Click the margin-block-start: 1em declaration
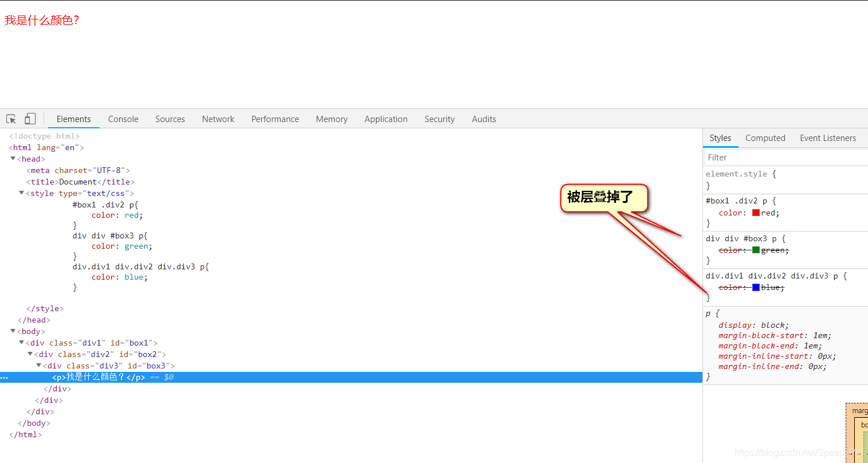 tap(775, 335)
